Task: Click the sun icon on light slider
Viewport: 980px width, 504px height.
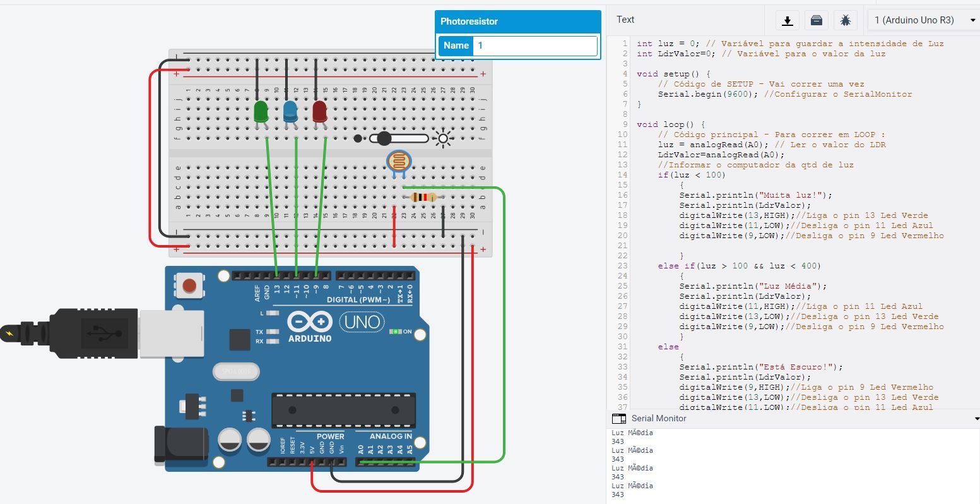Action: (443, 138)
